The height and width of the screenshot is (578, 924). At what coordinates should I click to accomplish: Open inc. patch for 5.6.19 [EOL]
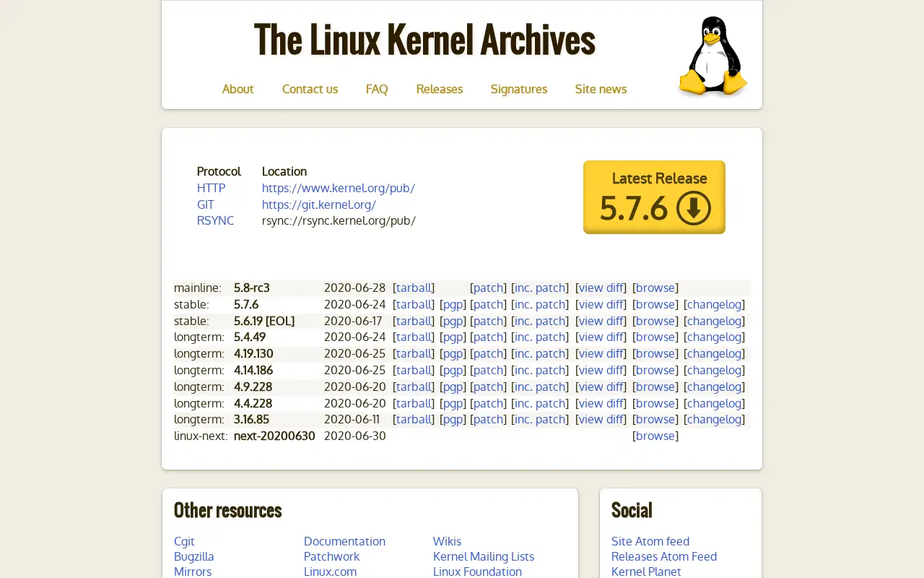point(540,321)
